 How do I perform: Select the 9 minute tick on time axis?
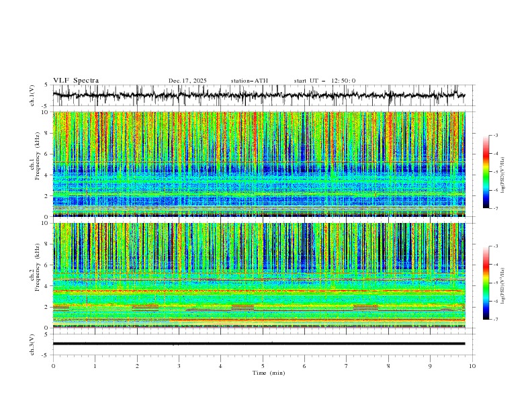431,365
